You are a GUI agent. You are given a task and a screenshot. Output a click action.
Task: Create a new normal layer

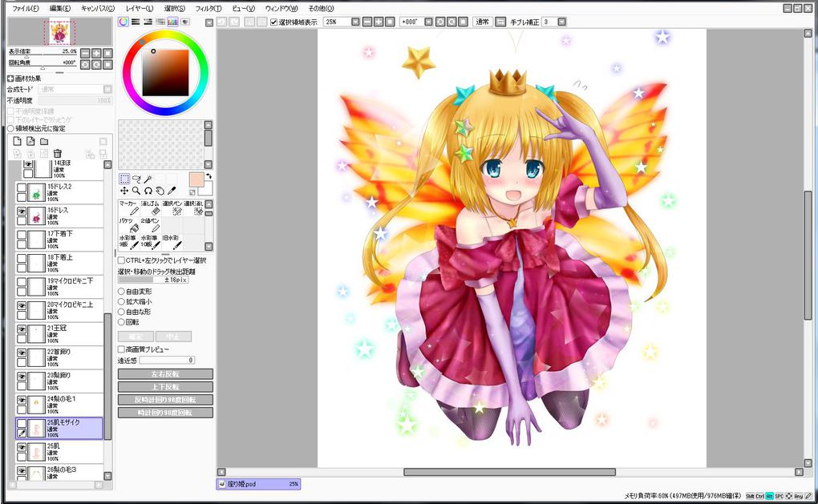coord(17,141)
